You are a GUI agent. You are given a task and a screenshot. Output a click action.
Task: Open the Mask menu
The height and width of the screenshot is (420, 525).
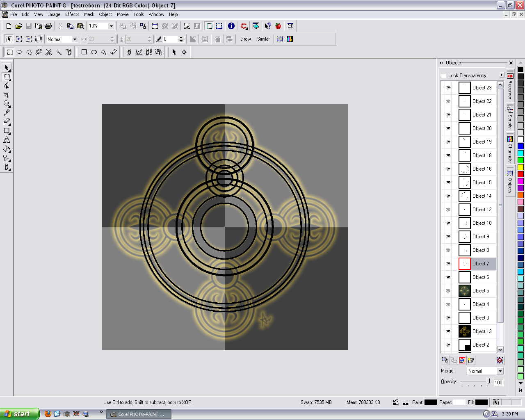(89, 14)
